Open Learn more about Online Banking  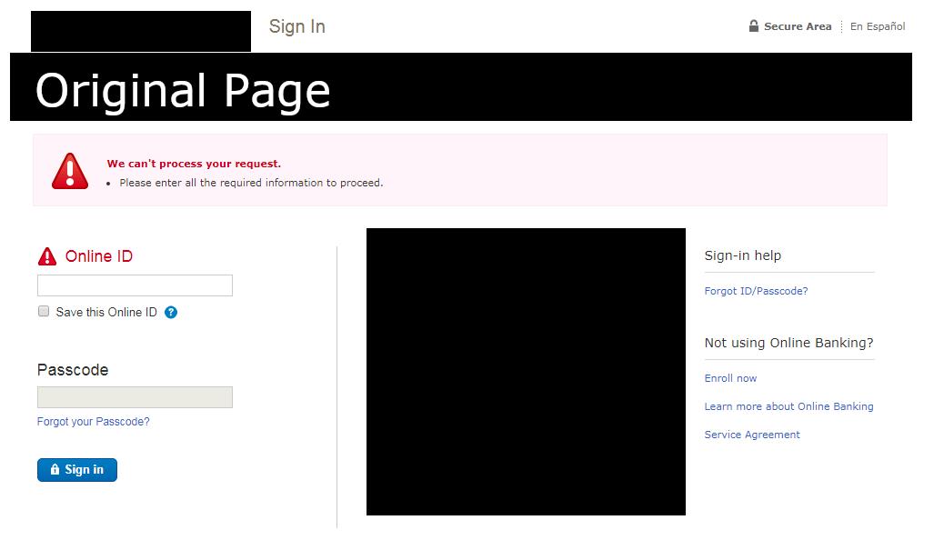(x=789, y=405)
